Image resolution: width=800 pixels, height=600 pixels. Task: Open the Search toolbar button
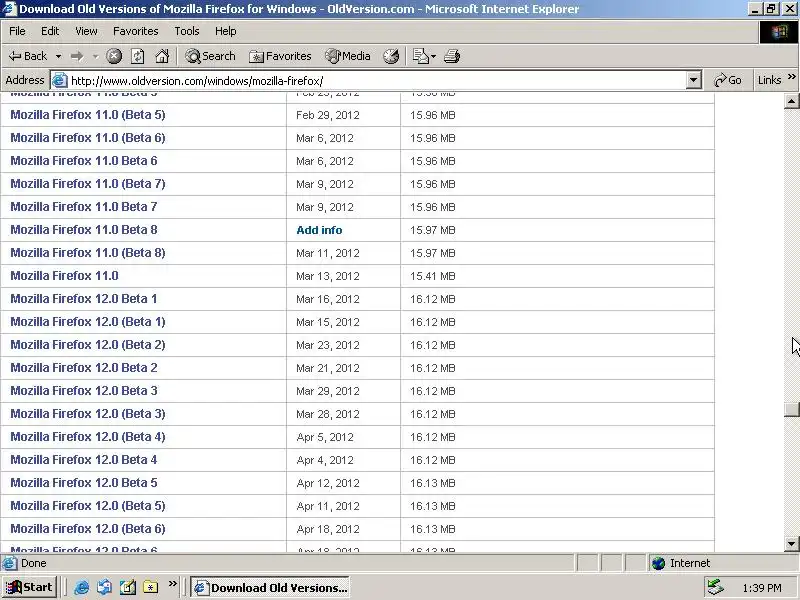tap(210, 56)
